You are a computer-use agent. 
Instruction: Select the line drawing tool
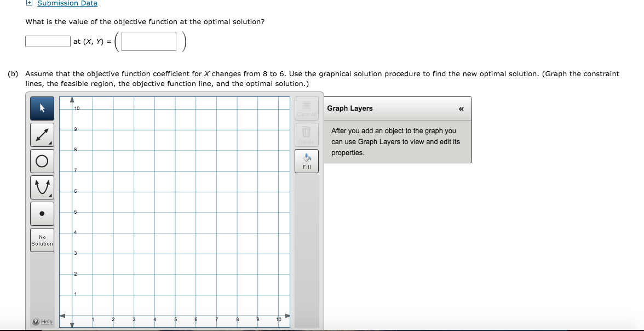(x=42, y=135)
